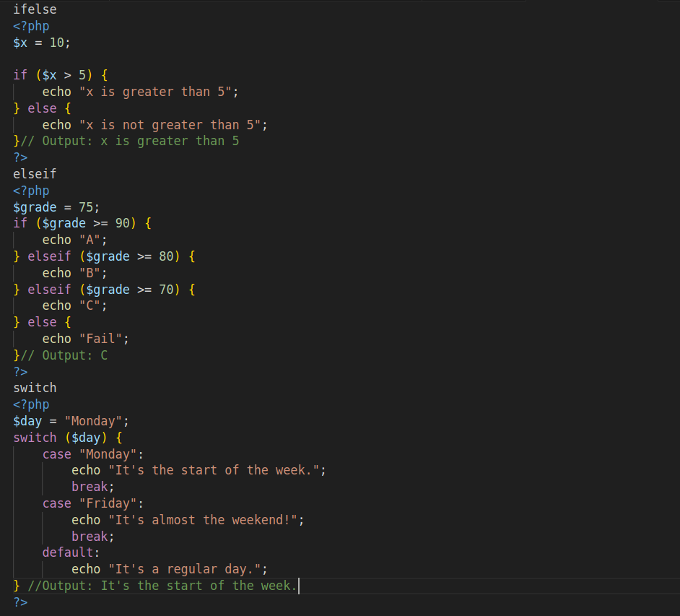Click the break; under case "Monday"
The image size is (680, 616).
(93, 487)
